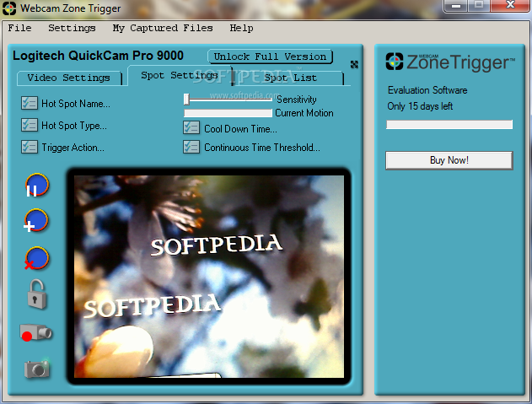This screenshot has width=532, height=404.
Task: Maximize the Webcam Zone Trigger window
Action: pos(479,5)
